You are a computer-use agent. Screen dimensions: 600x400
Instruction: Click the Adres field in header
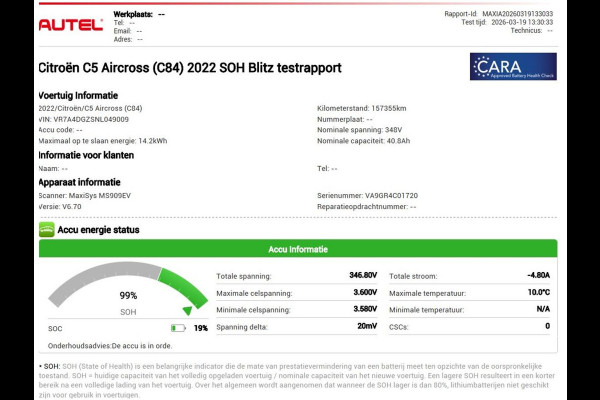coord(128,39)
